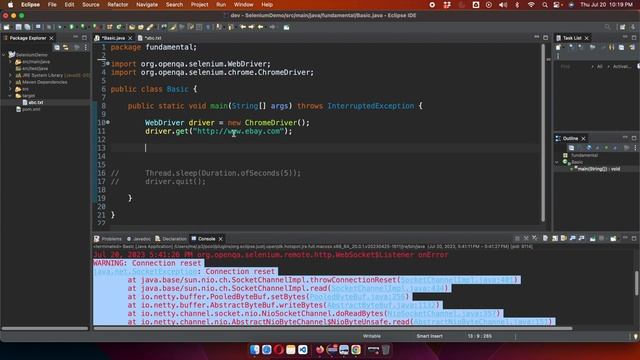Click the All filter in Task List

tap(600, 66)
